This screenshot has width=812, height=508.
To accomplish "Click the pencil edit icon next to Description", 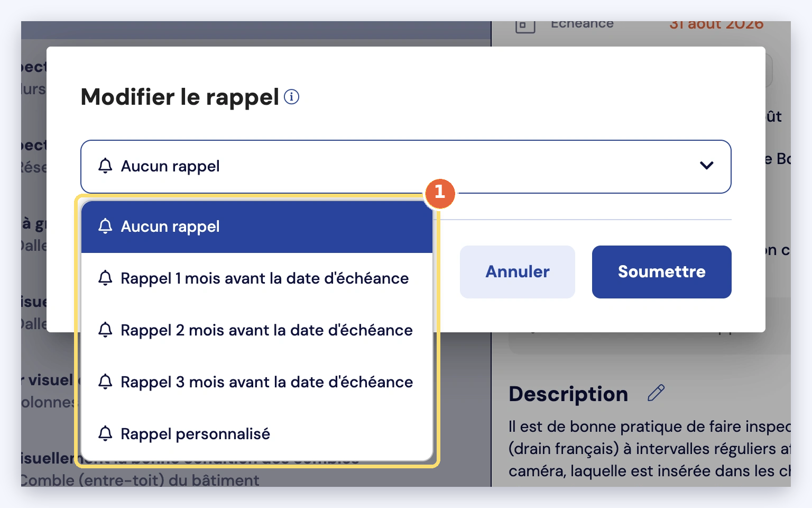I will [x=656, y=393].
